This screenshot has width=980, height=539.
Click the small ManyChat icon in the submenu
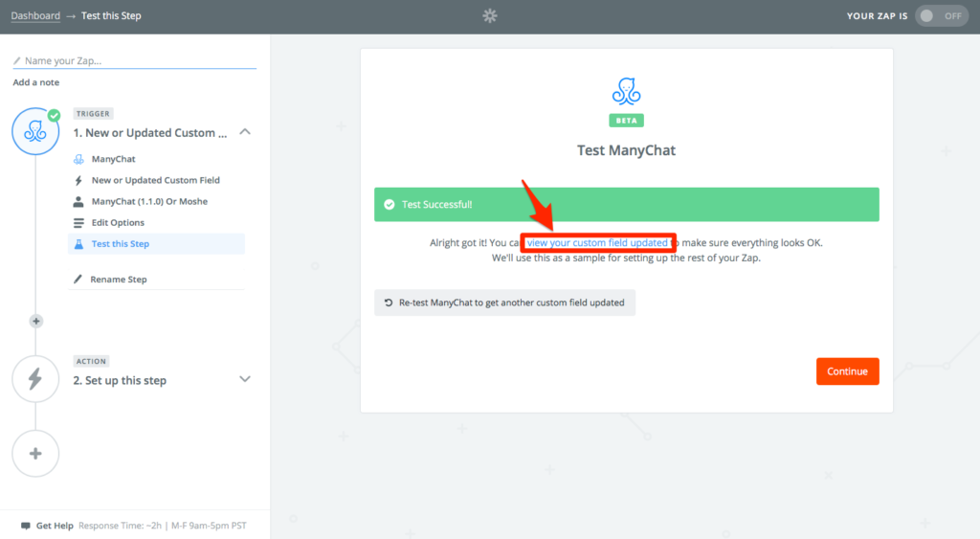coord(78,159)
